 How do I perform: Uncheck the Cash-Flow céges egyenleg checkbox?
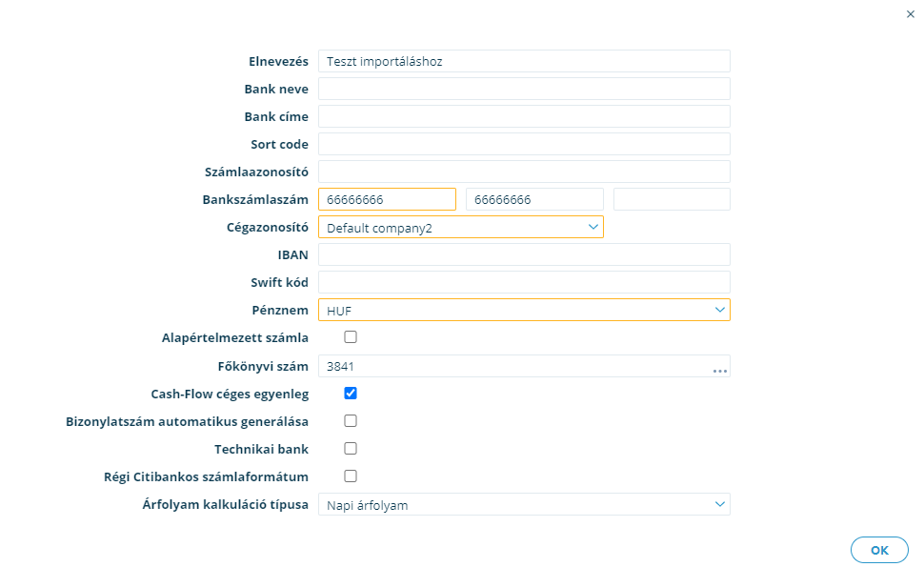pos(351,394)
